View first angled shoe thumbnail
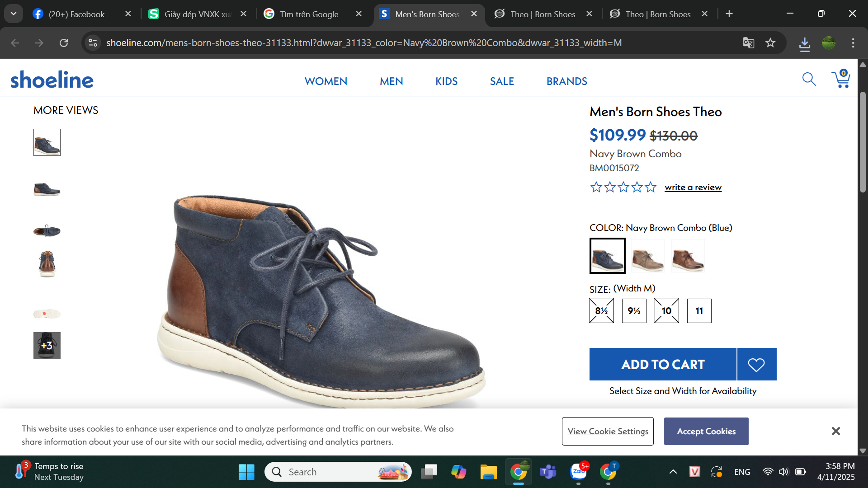 pyautogui.click(x=47, y=142)
